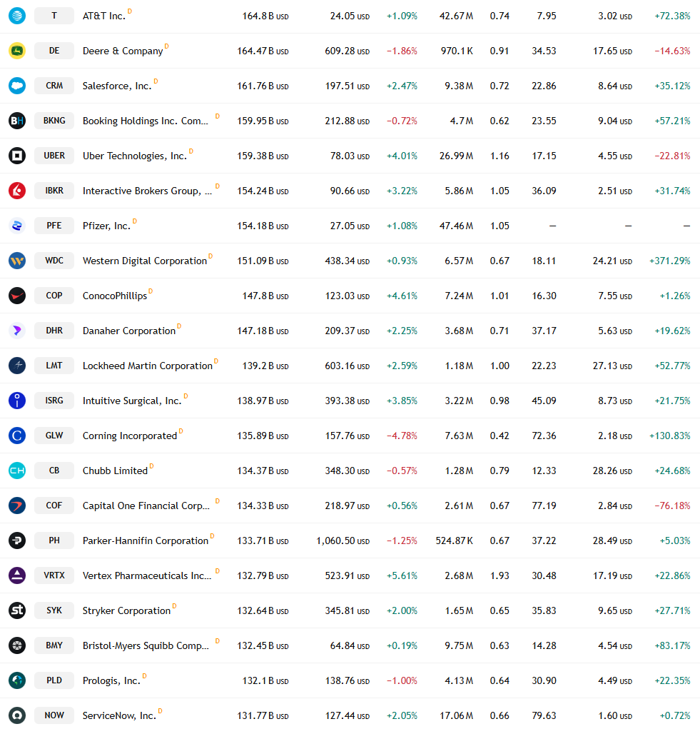This screenshot has height=729, width=700.
Task: Click the Parker-Hannifin logo icon
Action: point(17,541)
